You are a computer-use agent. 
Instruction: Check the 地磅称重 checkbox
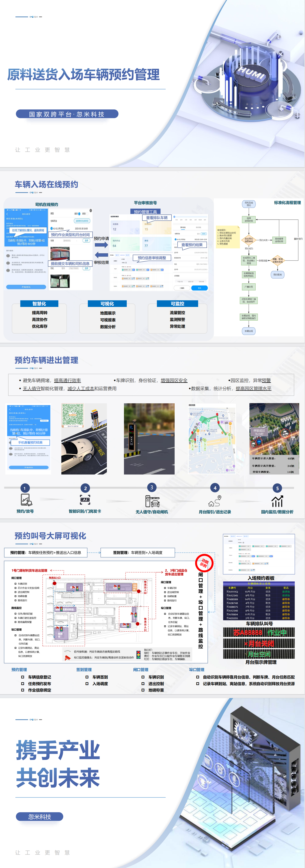[143, 690]
